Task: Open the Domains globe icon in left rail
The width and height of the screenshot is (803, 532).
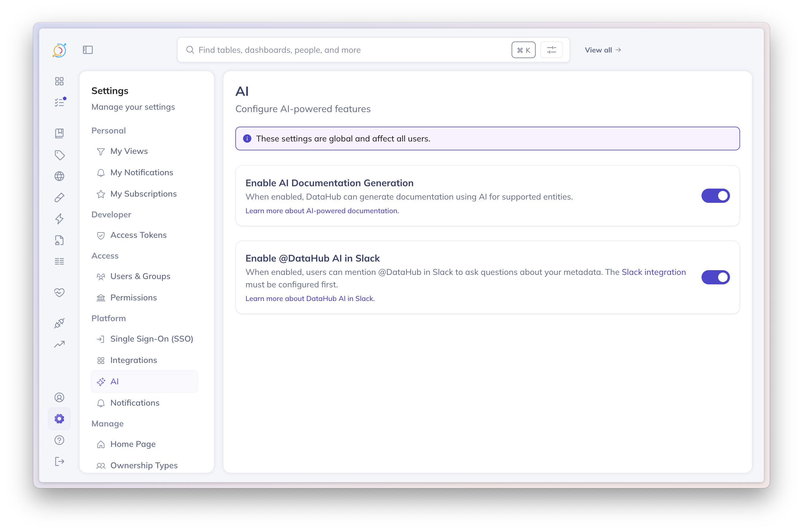Action: (x=59, y=176)
